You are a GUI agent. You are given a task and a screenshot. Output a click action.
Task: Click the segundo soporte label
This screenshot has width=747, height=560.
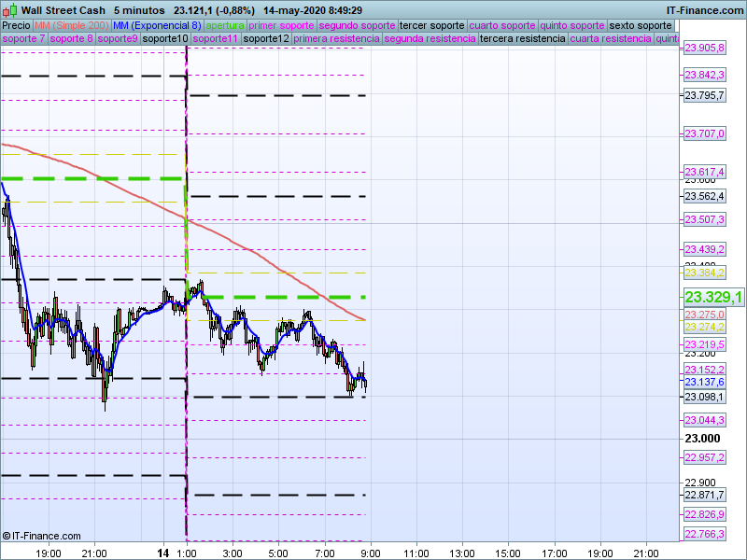[x=357, y=26]
